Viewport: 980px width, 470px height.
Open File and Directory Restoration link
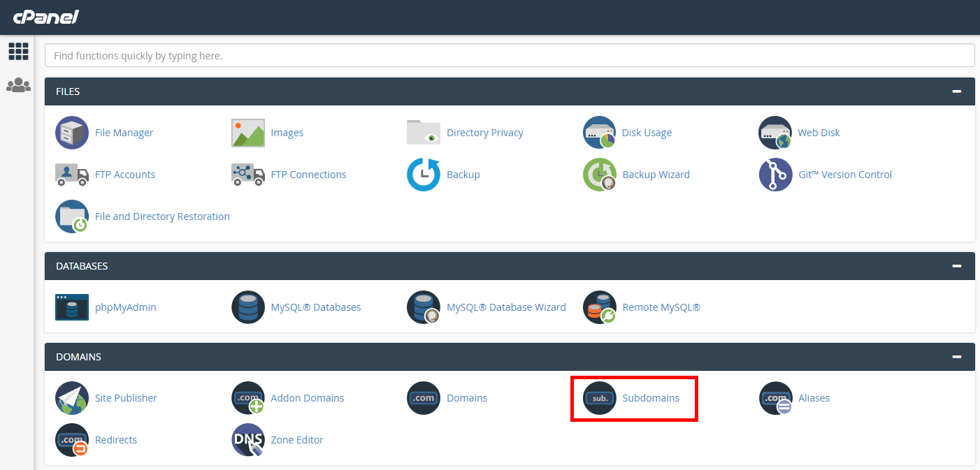click(162, 216)
